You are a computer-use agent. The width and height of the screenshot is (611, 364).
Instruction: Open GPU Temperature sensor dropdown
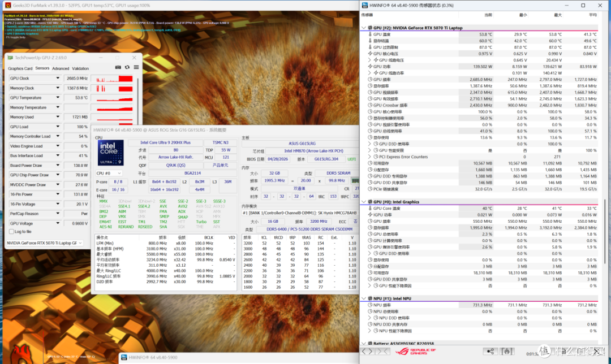[x=58, y=98]
